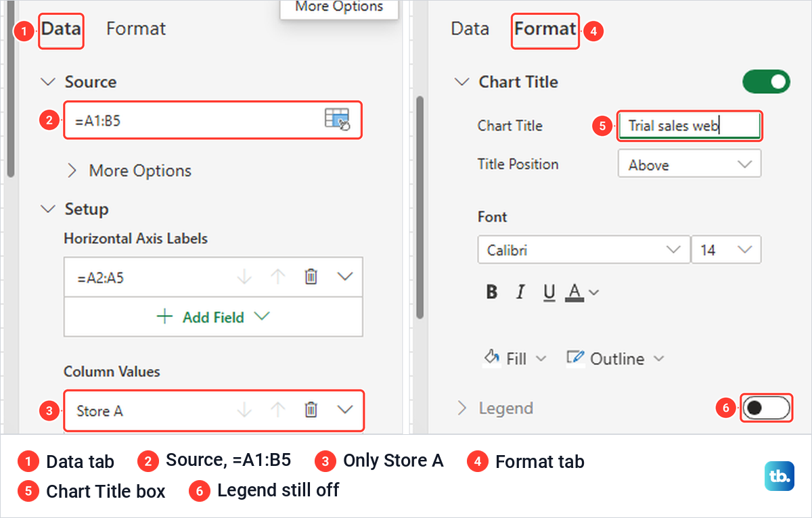Click the Source range =A1:B5 field

pyautogui.click(x=213, y=120)
